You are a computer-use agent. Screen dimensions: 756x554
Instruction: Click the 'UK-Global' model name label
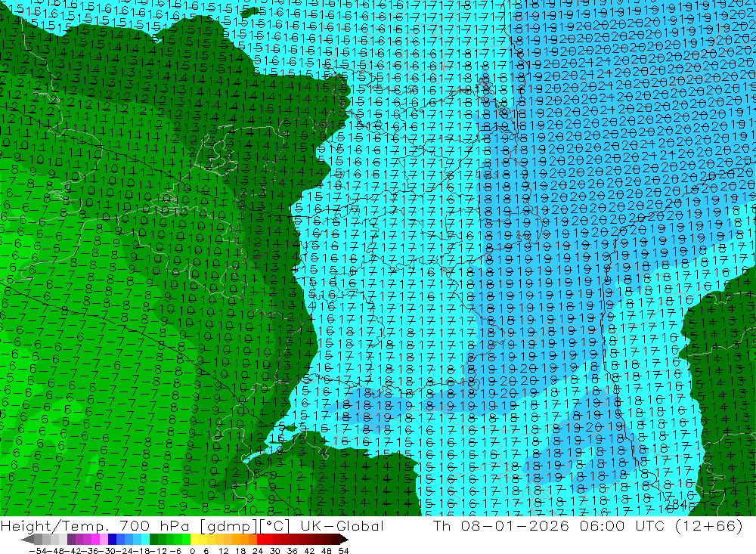342,526
